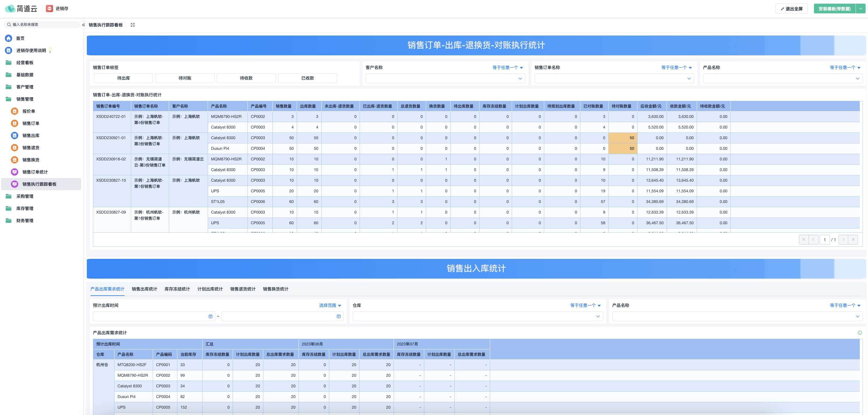Open 等于任意一个 condition for 销售订单名称

pos(676,68)
